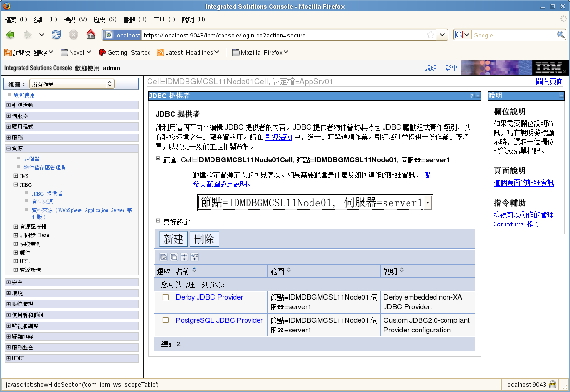
Task: Click the 登出 logout link
Action: coord(451,68)
